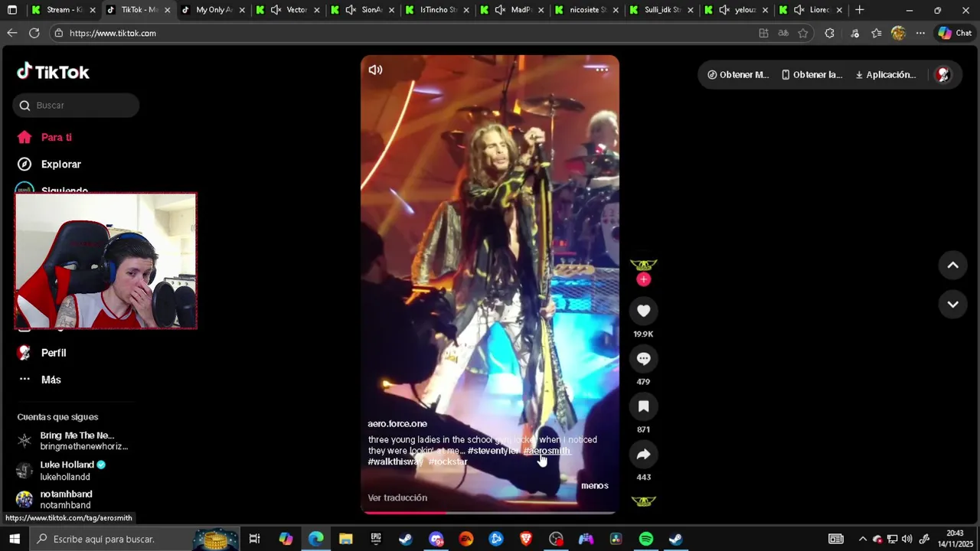Open notamhband followed account

tap(66, 500)
